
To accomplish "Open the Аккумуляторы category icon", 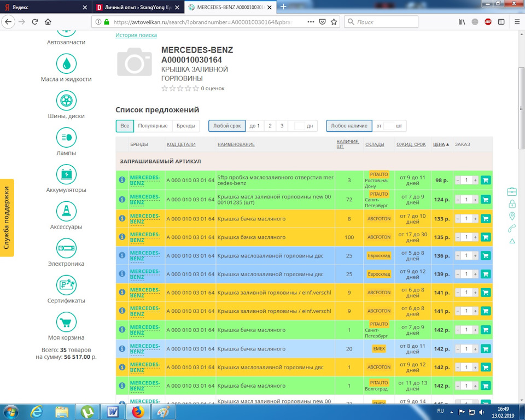I will [x=66, y=174].
